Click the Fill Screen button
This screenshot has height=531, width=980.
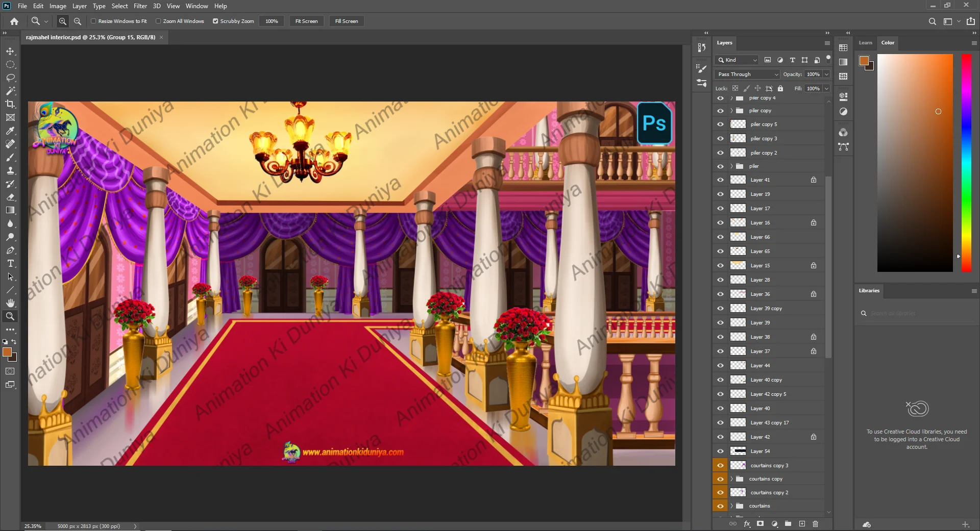347,21
